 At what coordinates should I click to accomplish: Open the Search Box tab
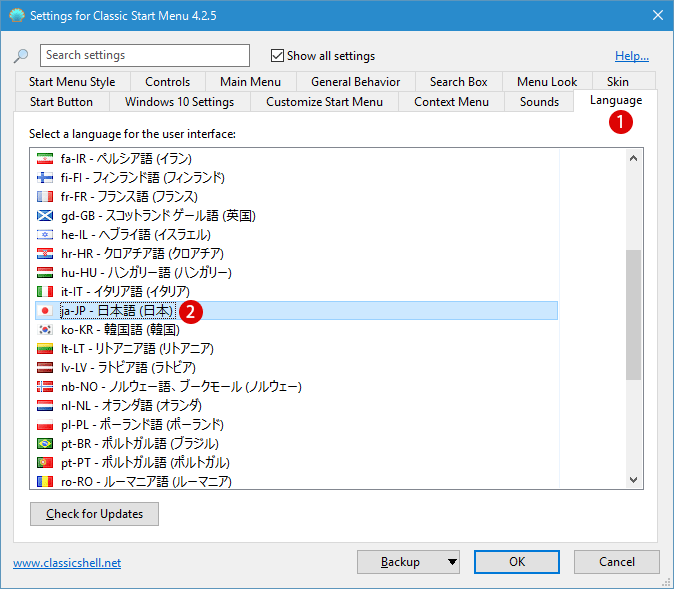coord(459,82)
